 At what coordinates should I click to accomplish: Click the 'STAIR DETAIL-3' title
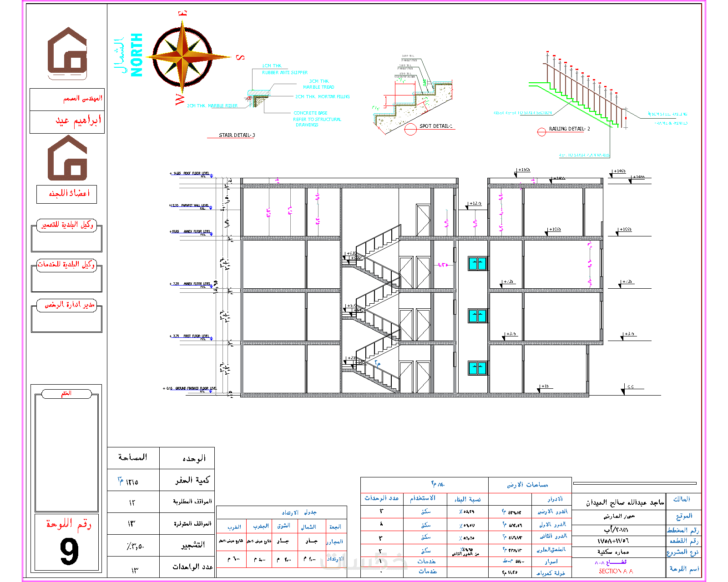(x=237, y=135)
